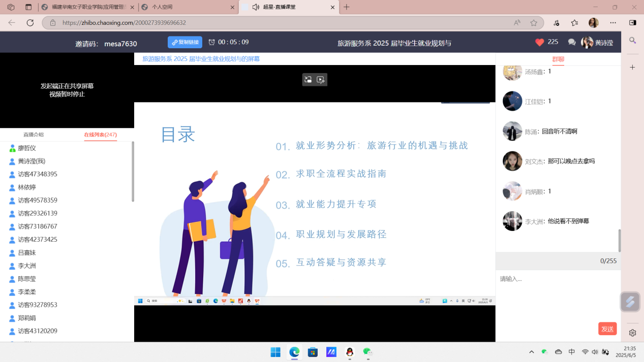Switch to the 直播介绍 tab

click(x=34, y=135)
